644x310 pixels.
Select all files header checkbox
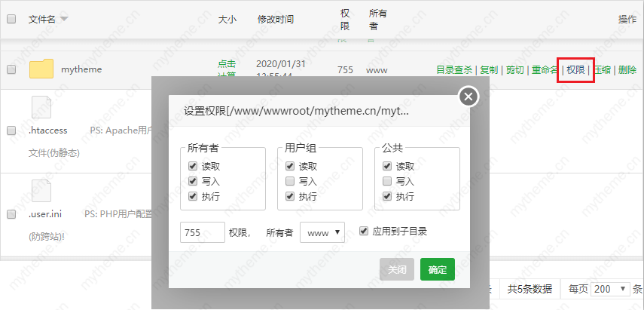click(x=11, y=19)
